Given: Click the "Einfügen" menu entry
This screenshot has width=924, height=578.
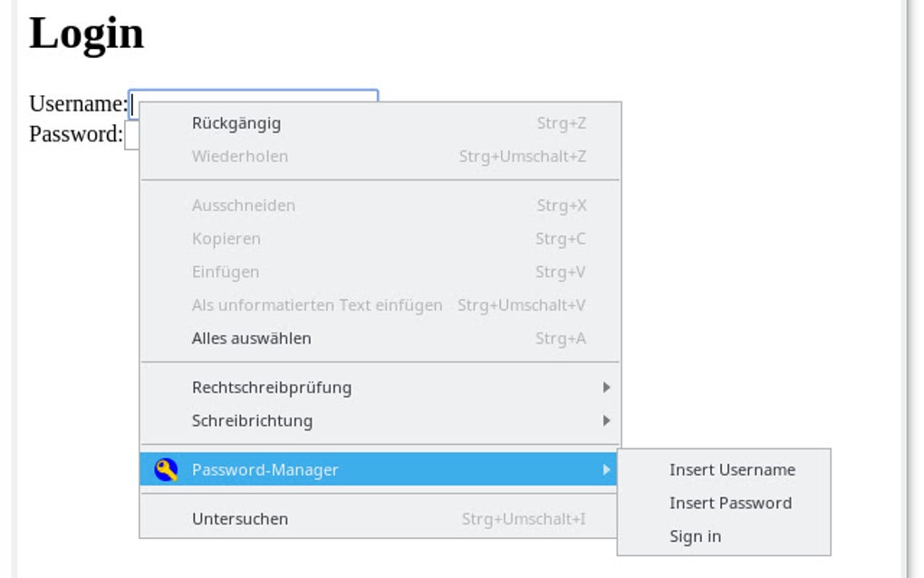Looking at the screenshot, I should (x=225, y=272).
